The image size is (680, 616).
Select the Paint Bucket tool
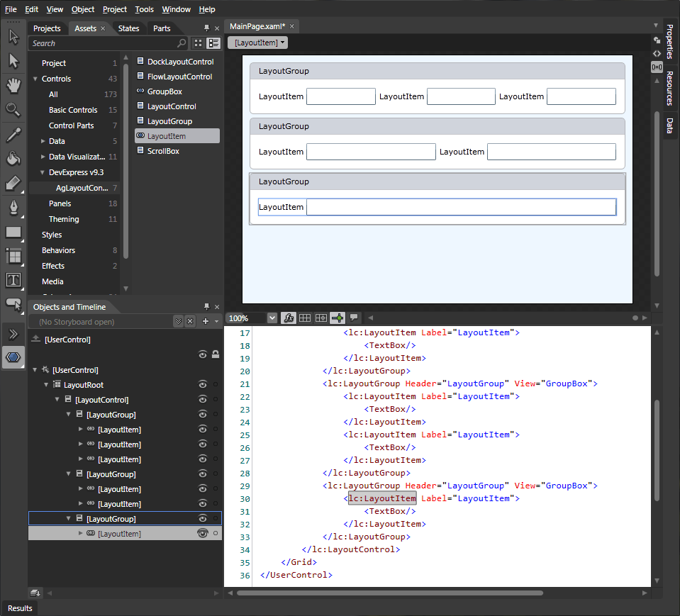pos(13,159)
